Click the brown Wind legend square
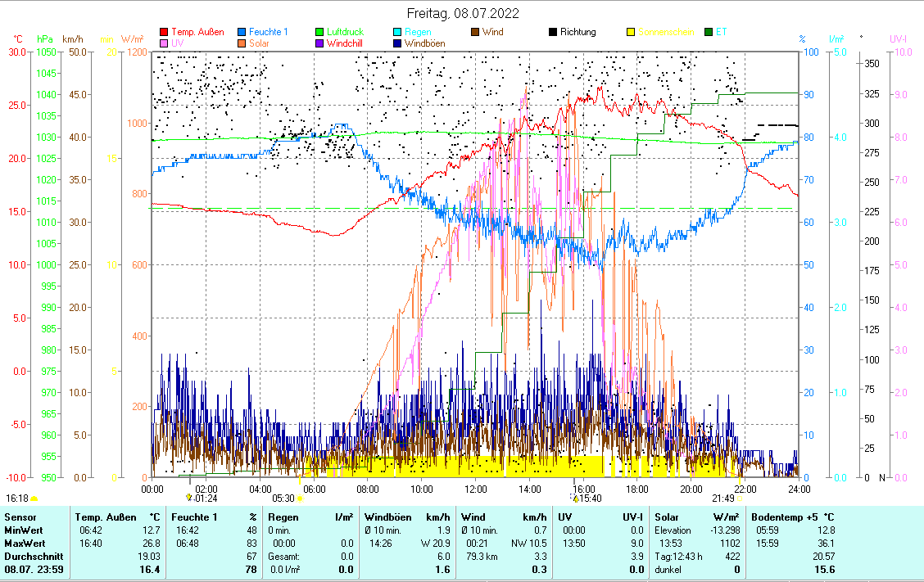 click(476, 32)
